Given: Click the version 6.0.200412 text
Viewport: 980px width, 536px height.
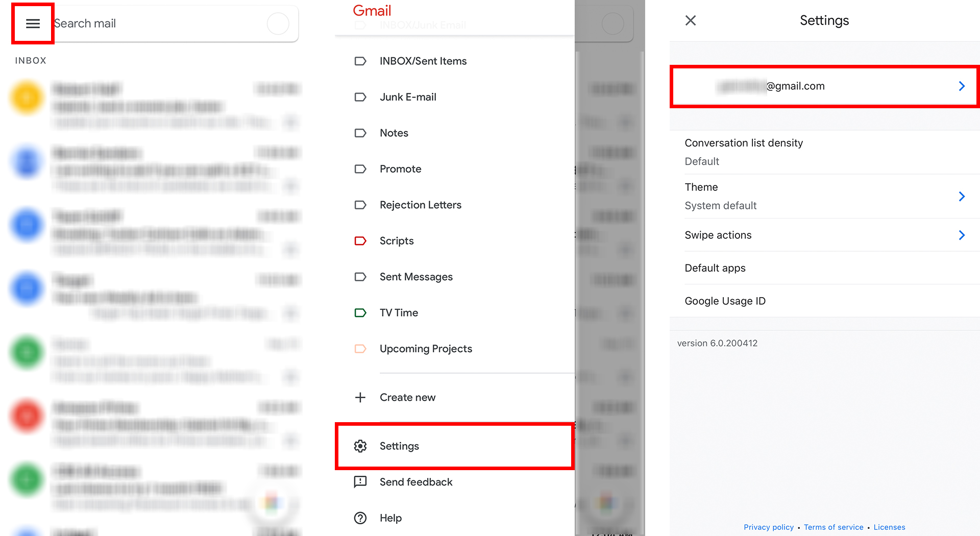Looking at the screenshot, I should coord(717,344).
